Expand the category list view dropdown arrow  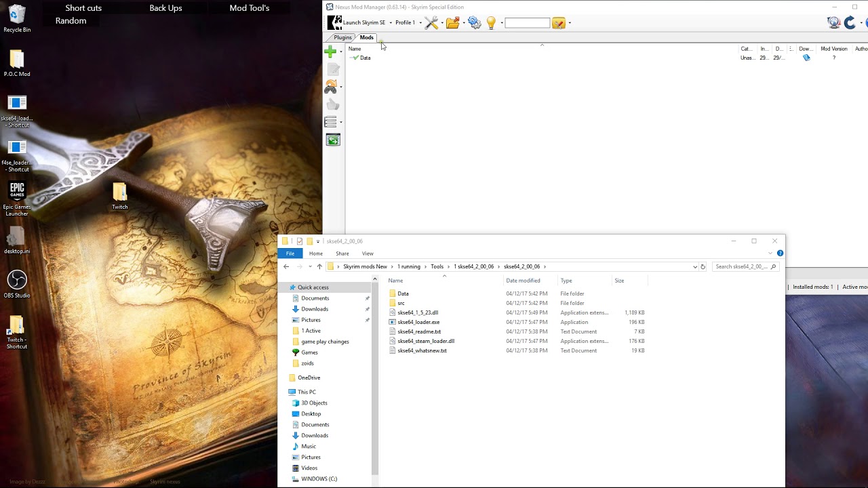click(x=340, y=123)
